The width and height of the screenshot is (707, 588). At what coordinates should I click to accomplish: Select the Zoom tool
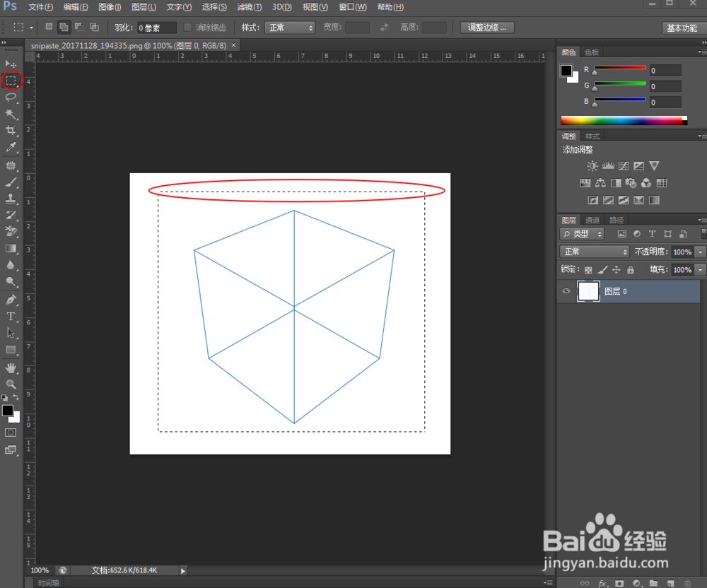click(11, 384)
